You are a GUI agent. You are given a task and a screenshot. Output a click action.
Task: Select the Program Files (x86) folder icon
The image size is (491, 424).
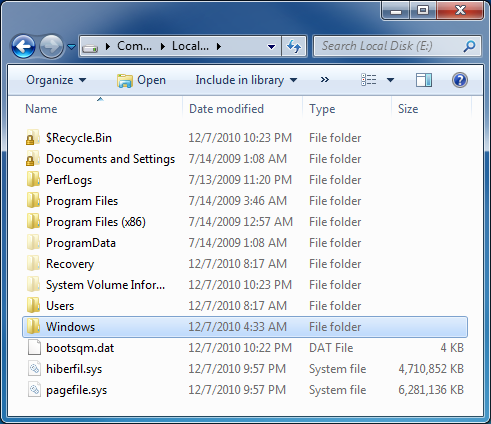tap(33, 222)
